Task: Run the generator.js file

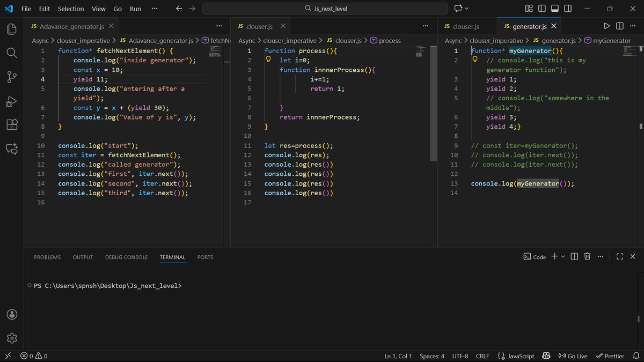Action: pos(606,25)
